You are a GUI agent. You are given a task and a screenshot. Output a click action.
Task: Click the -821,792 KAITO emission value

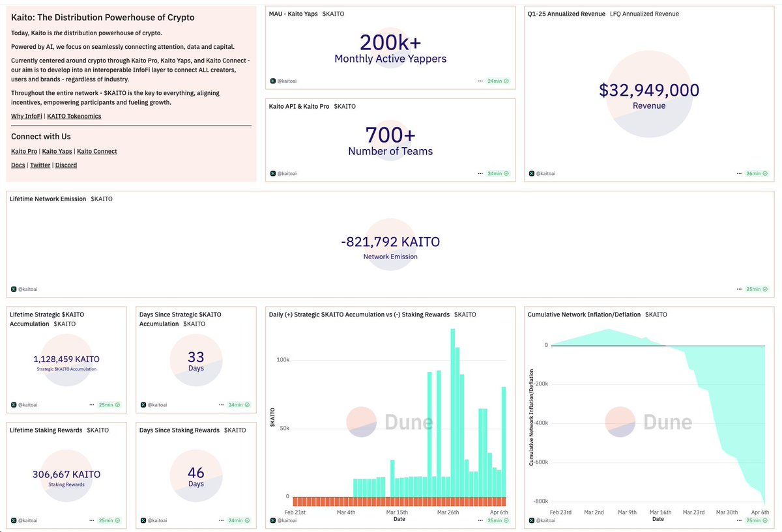tap(390, 242)
